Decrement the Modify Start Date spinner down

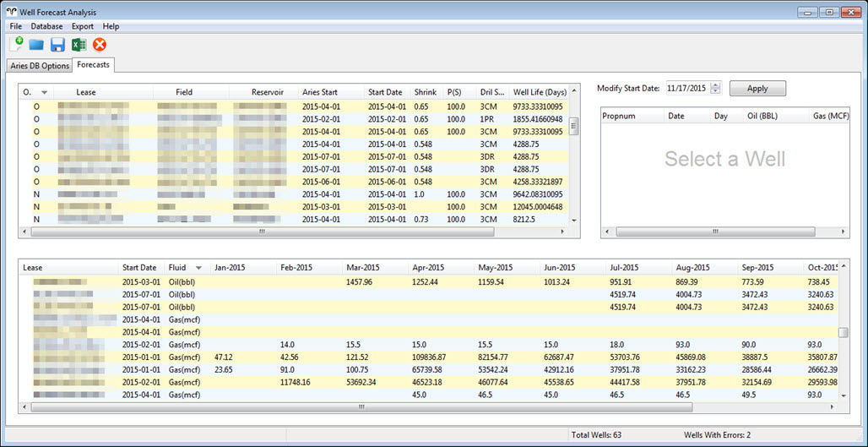(x=716, y=91)
